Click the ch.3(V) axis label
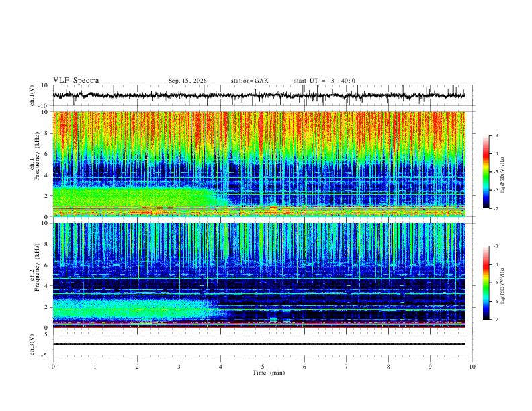 click(x=32, y=345)
